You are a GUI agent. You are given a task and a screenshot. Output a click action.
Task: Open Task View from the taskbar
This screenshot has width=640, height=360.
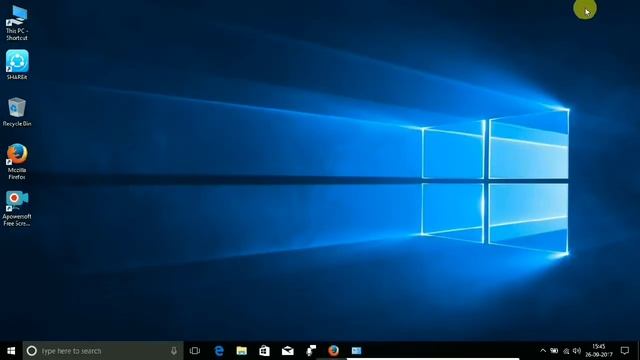195,351
